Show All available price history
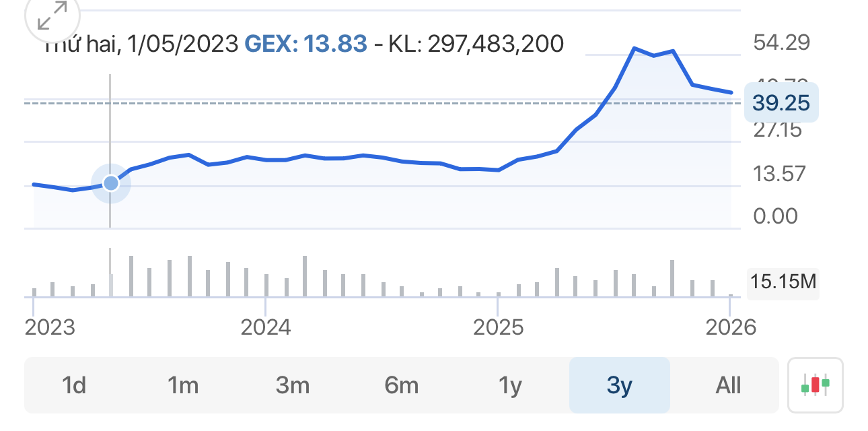 point(728,385)
